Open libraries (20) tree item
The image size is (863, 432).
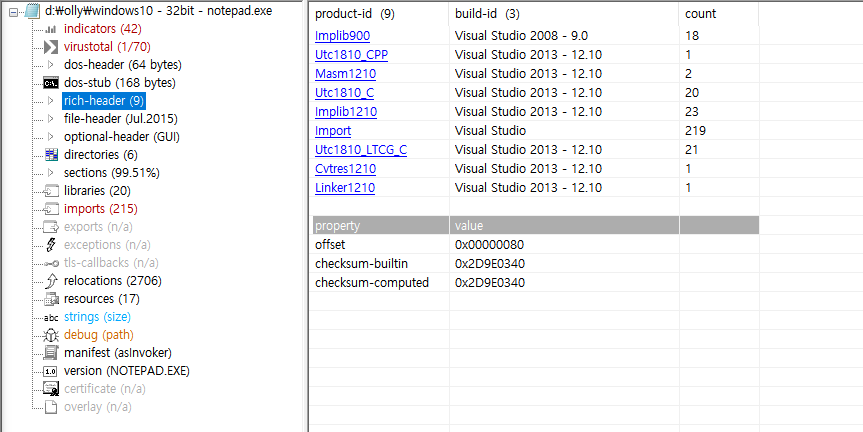97,191
